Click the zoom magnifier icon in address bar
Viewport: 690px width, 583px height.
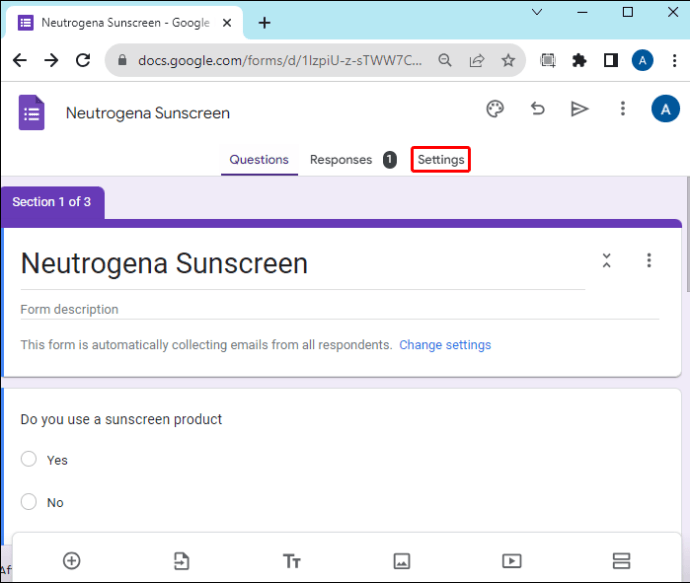[x=445, y=60]
